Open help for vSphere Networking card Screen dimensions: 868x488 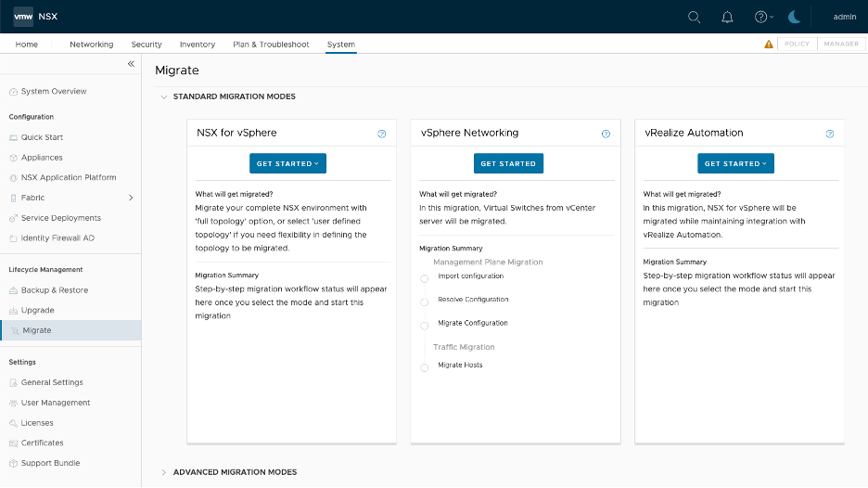pyautogui.click(x=606, y=134)
